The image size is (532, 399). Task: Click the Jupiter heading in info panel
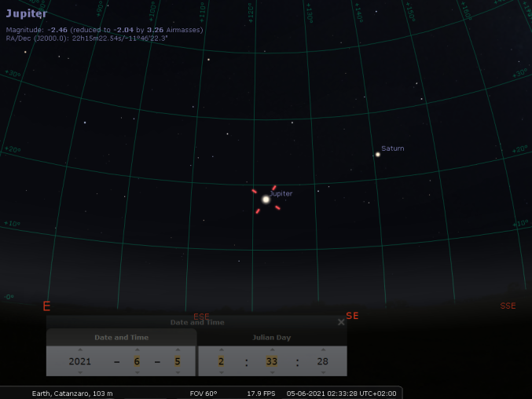coord(27,13)
